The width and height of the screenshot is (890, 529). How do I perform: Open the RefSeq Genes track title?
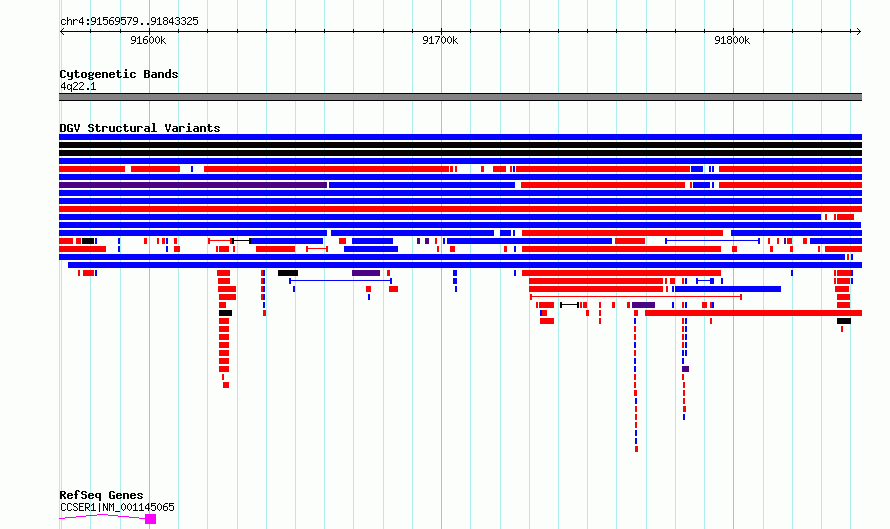pos(101,495)
